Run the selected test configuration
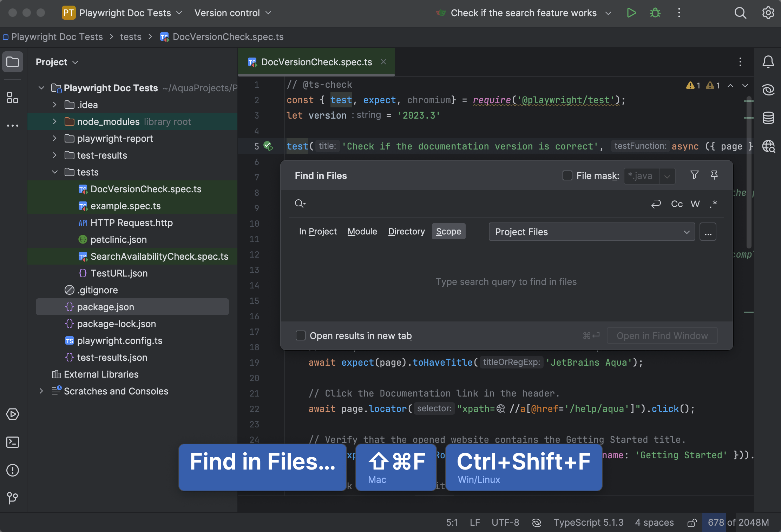781x532 pixels. (631, 13)
